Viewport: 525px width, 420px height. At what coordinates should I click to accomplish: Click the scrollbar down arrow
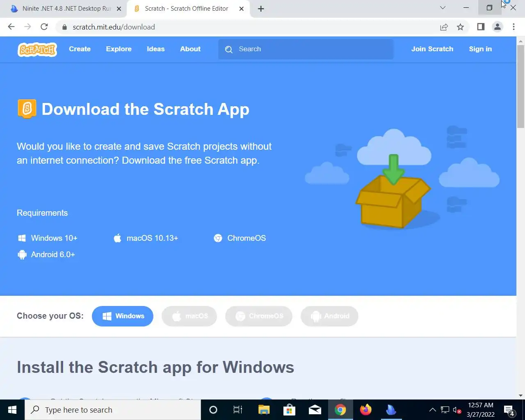pos(521,395)
